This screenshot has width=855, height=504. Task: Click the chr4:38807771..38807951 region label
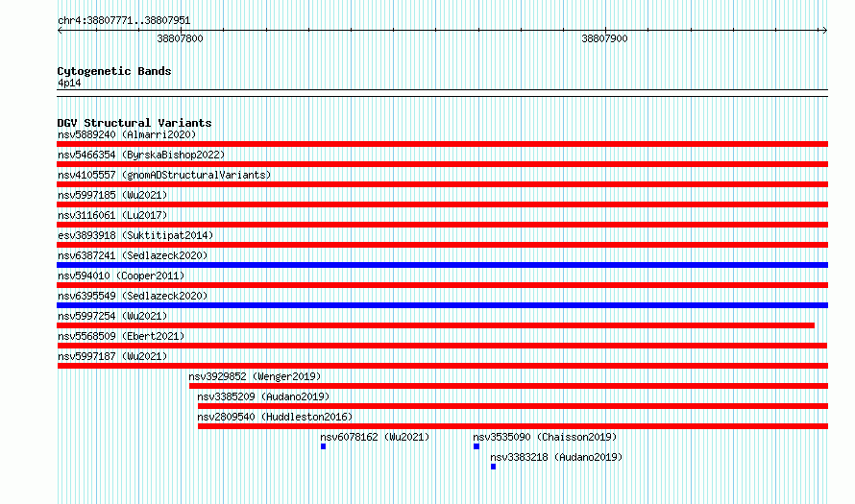coord(124,20)
